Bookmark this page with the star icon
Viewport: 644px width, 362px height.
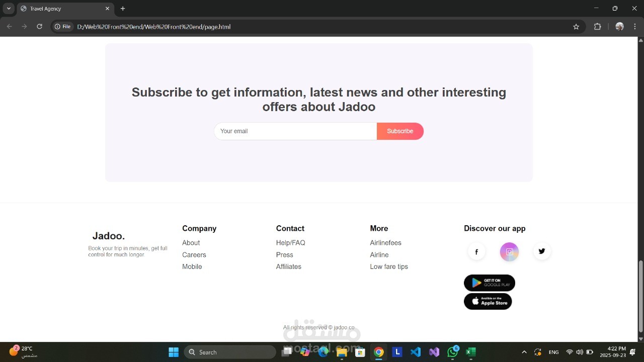point(576,27)
